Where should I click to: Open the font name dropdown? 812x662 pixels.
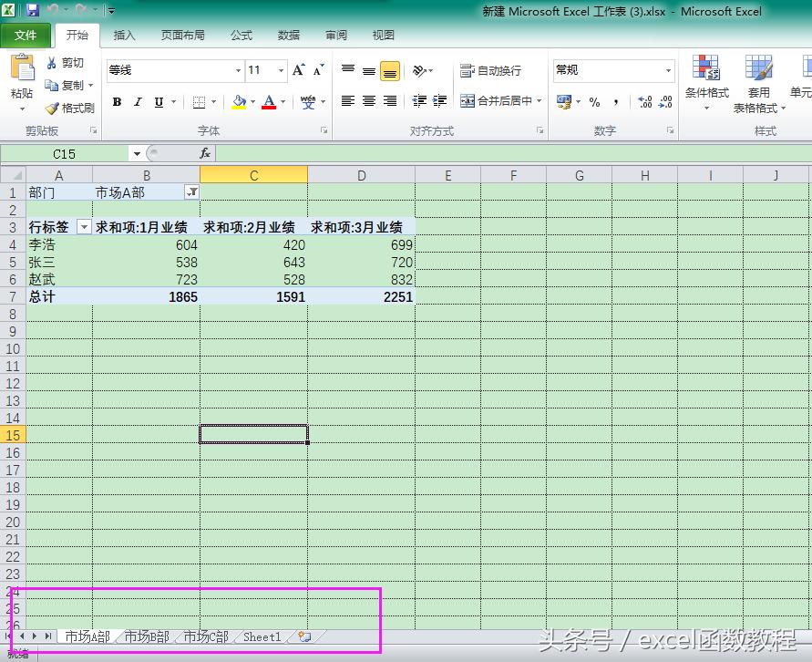(238, 70)
